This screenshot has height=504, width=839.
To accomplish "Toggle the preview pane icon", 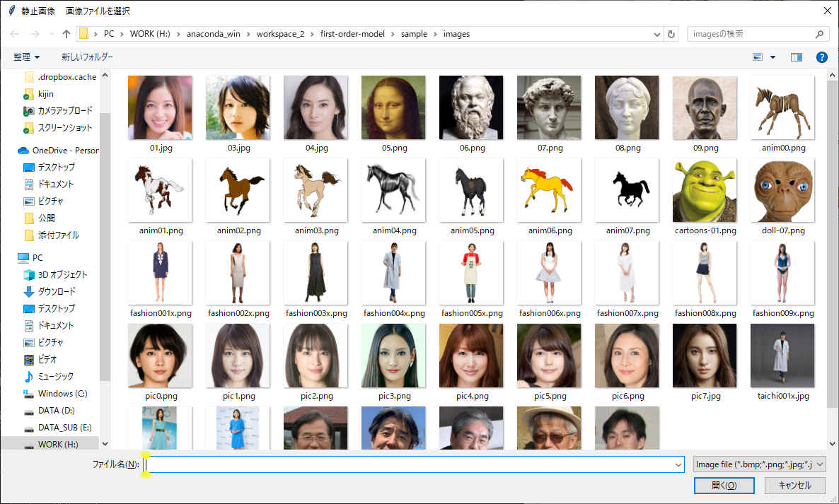I will pyautogui.click(x=797, y=57).
